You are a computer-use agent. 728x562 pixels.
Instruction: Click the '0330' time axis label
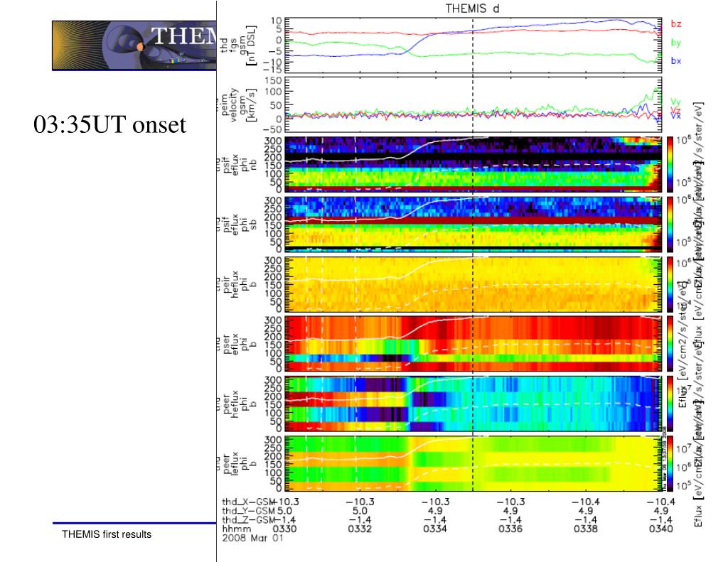(x=284, y=529)
